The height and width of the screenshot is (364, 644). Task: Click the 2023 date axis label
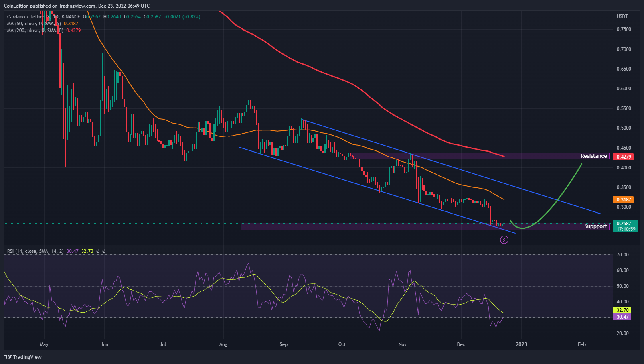tap(521, 344)
